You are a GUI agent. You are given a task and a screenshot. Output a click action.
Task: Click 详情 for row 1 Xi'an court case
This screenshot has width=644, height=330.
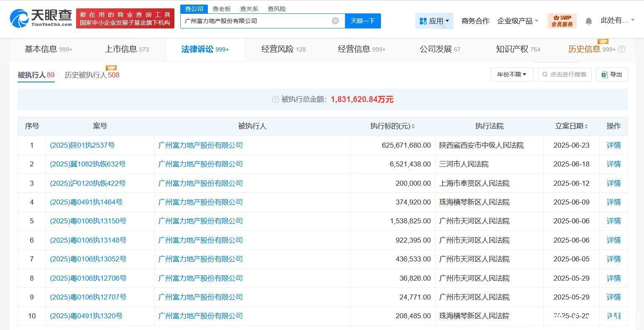[x=613, y=146]
